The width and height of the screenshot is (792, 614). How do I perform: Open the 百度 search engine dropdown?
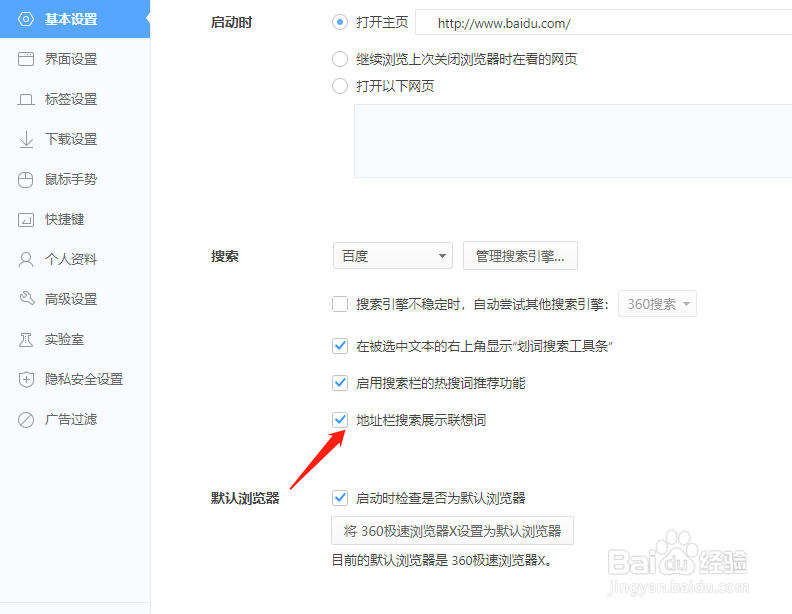click(x=393, y=256)
